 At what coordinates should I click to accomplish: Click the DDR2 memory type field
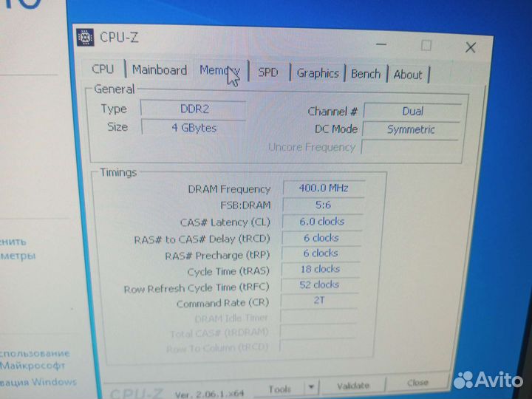tap(194, 109)
